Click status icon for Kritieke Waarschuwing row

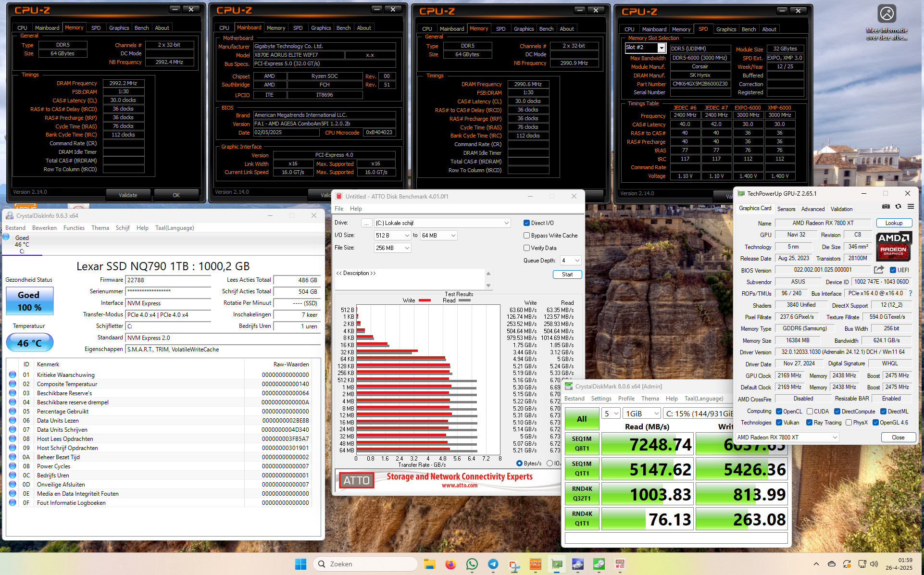point(12,375)
